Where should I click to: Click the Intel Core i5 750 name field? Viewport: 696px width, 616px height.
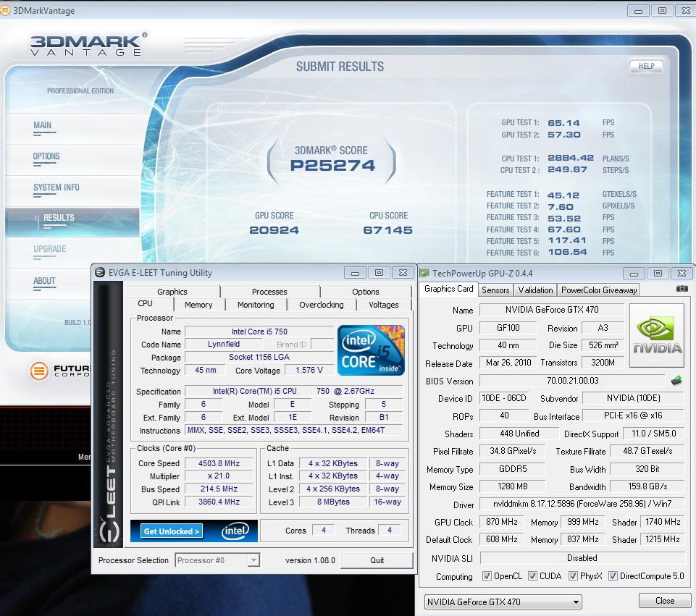(259, 332)
